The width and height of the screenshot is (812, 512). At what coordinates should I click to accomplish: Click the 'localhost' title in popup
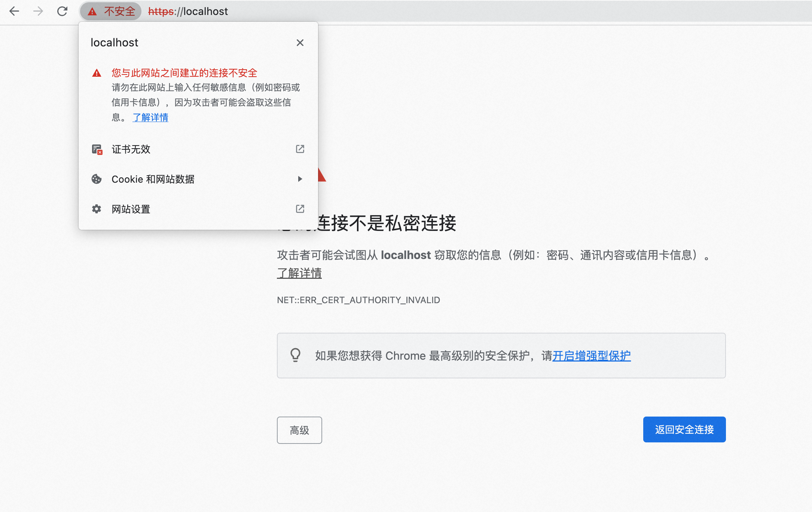point(115,43)
